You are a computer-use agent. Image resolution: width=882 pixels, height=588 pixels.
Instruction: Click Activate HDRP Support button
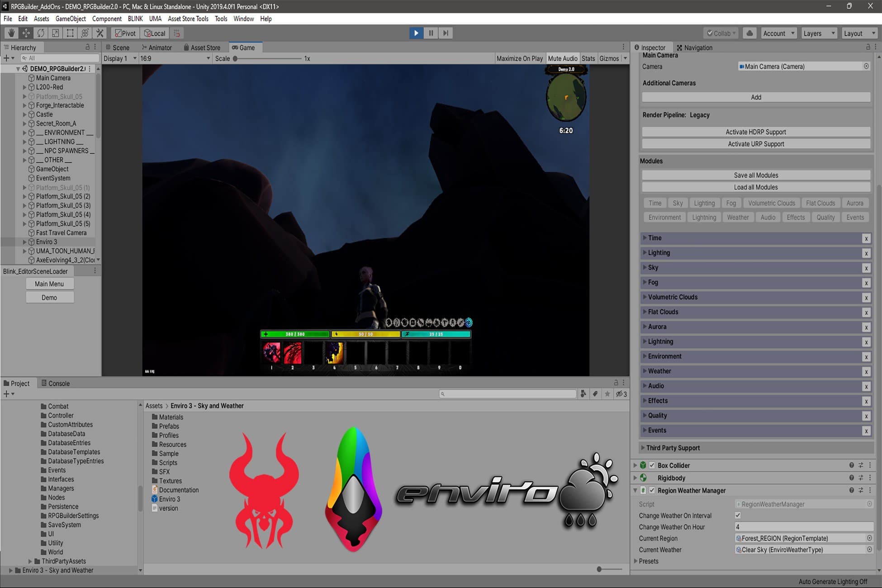756,132
